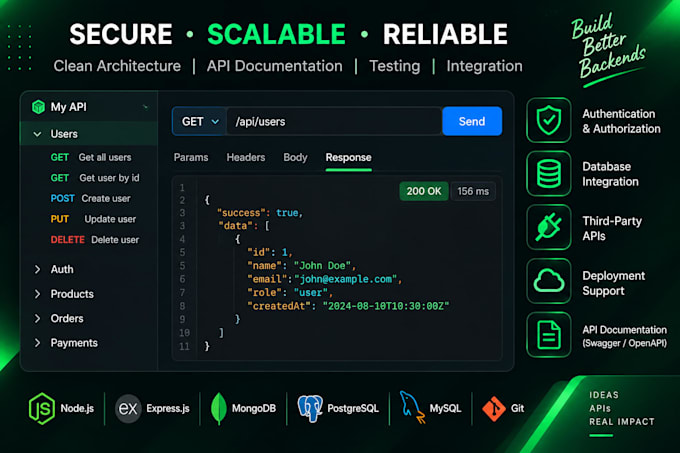Click the createdAt timestamp value
The image size is (680, 453).
(x=386, y=306)
